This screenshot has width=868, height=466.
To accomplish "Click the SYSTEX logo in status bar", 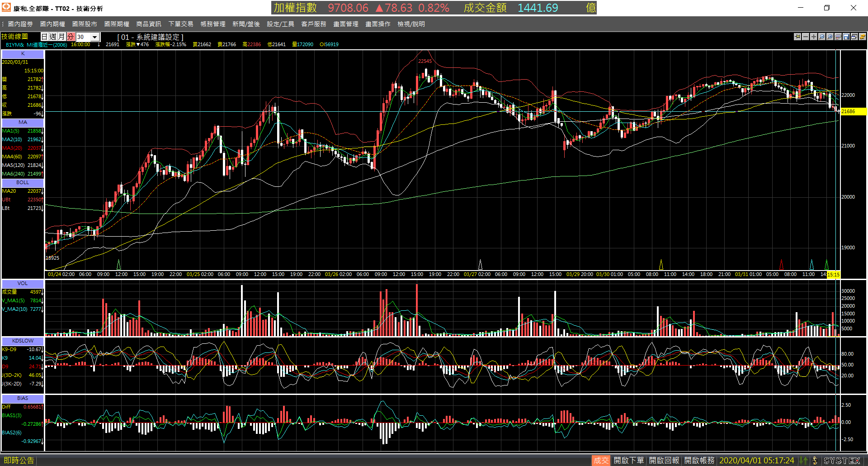I will tap(842, 460).
